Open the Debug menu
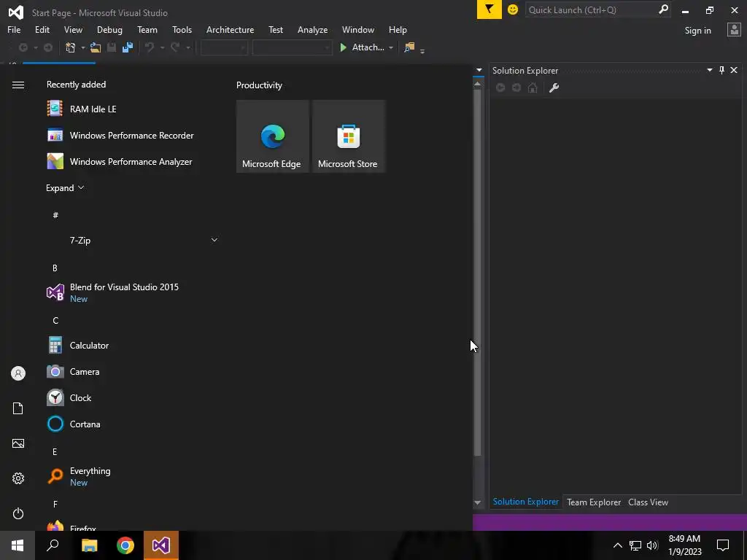This screenshot has height=560, width=747. coord(109,29)
